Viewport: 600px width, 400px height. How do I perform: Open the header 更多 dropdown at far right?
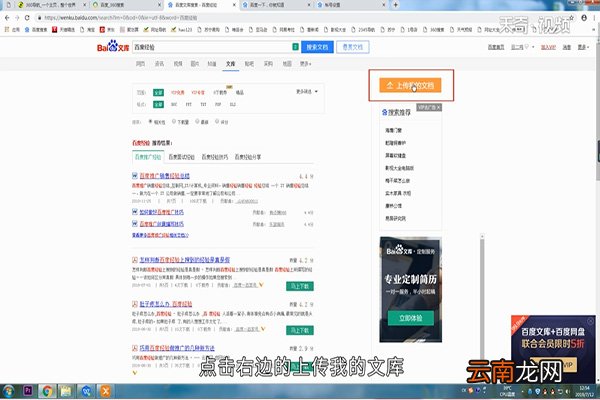tap(584, 47)
